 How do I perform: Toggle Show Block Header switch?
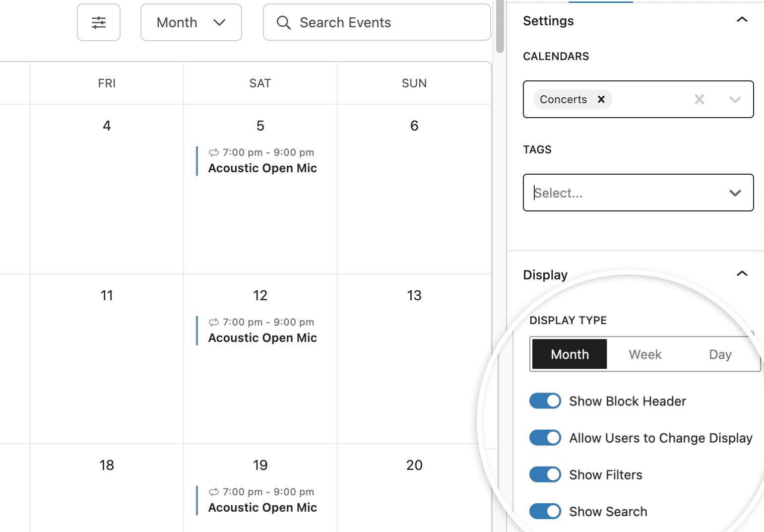click(545, 401)
